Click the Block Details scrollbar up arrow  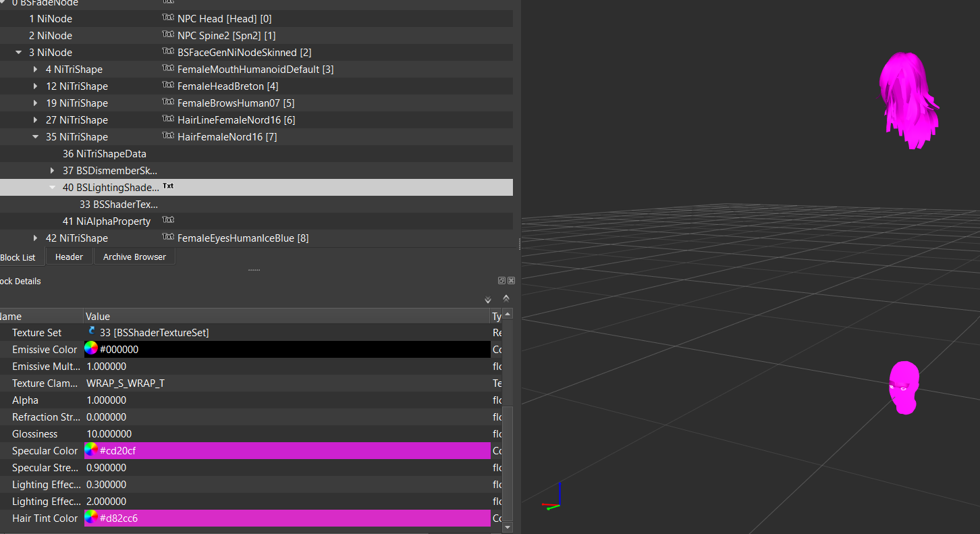pyautogui.click(x=508, y=314)
